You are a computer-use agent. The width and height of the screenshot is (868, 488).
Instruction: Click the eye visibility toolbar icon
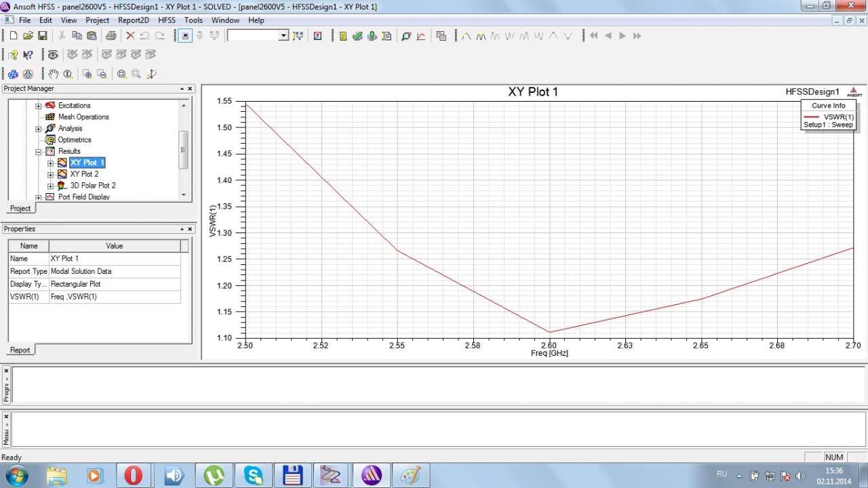pyautogui.click(x=52, y=55)
